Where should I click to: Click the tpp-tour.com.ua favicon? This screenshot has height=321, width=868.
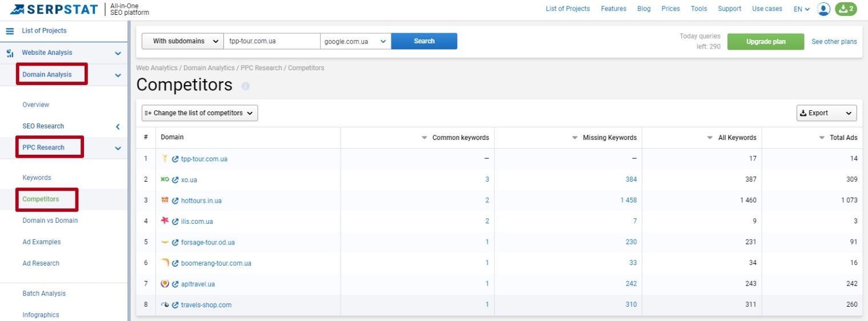pos(165,158)
